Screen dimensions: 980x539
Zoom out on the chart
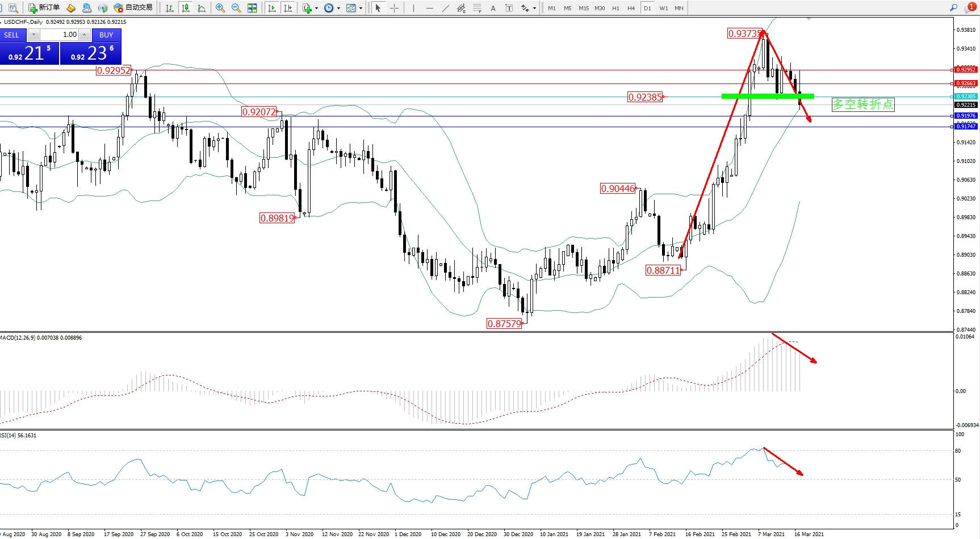pyautogui.click(x=236, y=8)
